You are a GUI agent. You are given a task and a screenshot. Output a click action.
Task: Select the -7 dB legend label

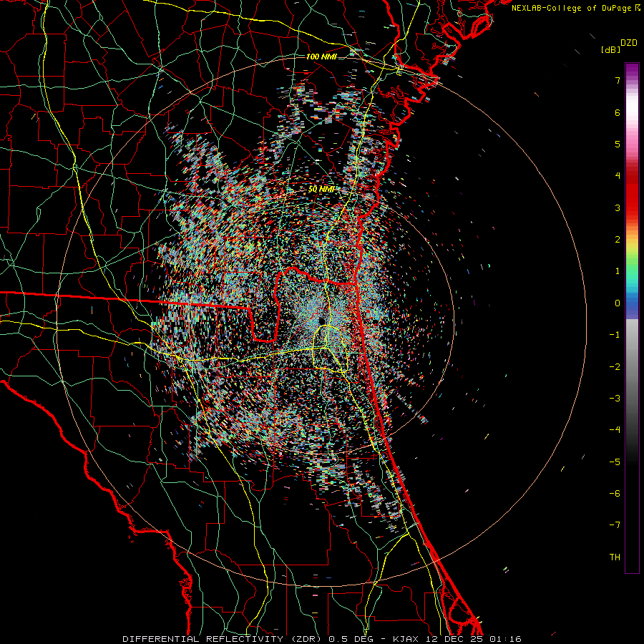pos(615,525)
